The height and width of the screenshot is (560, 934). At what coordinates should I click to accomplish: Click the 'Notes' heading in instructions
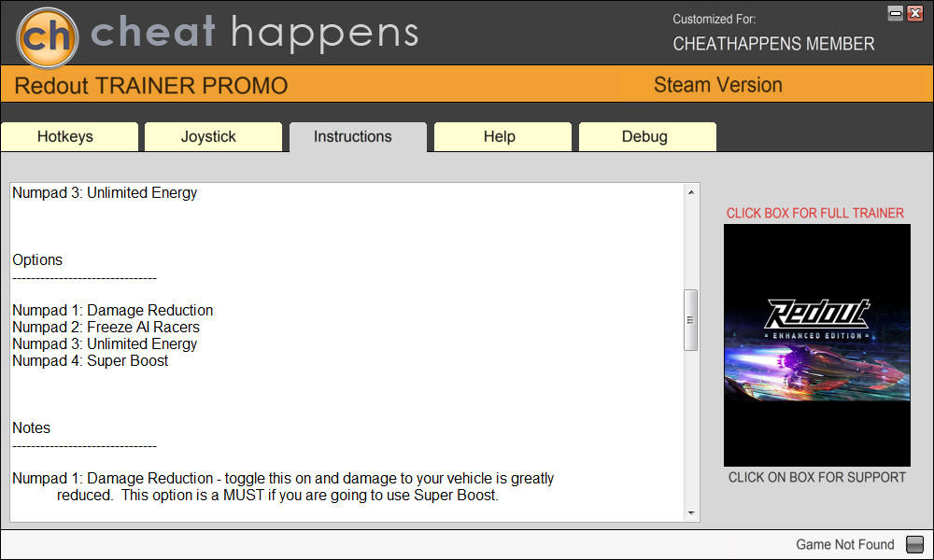[31, 427]
